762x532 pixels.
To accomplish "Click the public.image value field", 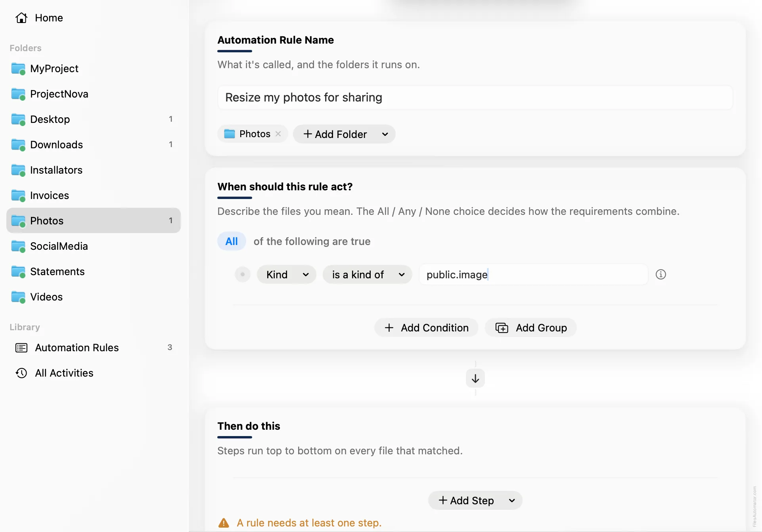I will (533, 274).
